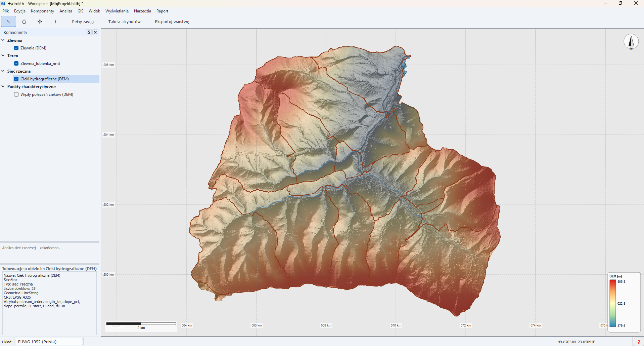Screen dimensions: 644x346
Task: Enable Węzły połączeń cieków (DEM) layer
Action: click(x=16, y=94)
